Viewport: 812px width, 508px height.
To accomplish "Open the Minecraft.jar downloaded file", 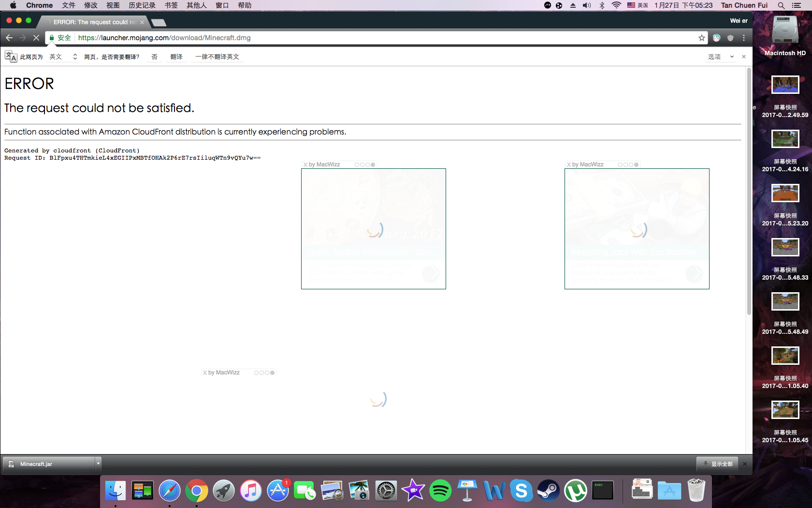I will [49, 464].
